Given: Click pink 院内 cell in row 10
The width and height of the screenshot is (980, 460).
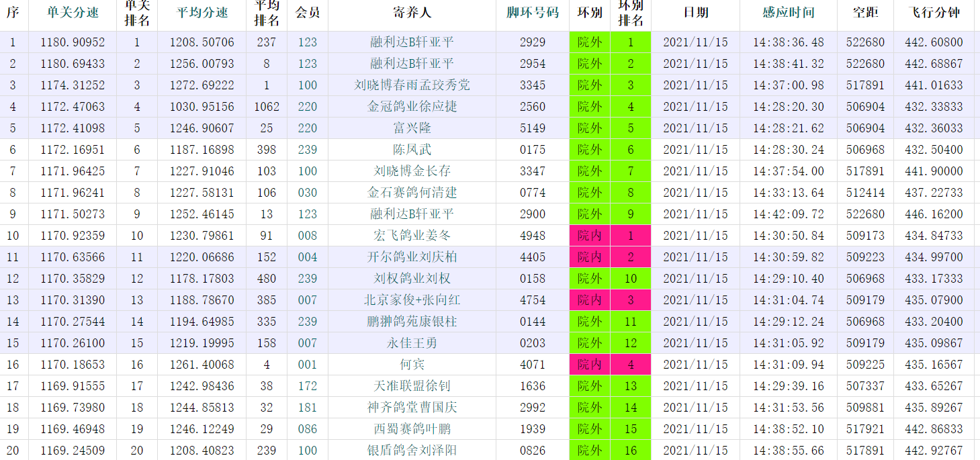Looking at the screenshot, I should point(589,236).
